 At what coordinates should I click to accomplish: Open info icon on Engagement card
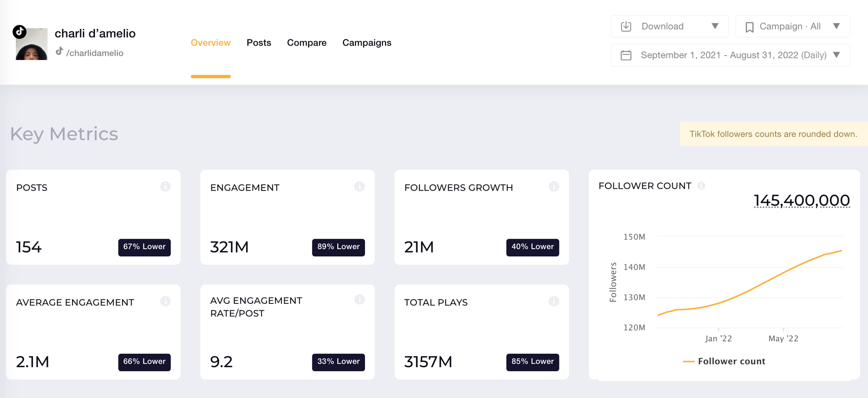tap(359, 186)
